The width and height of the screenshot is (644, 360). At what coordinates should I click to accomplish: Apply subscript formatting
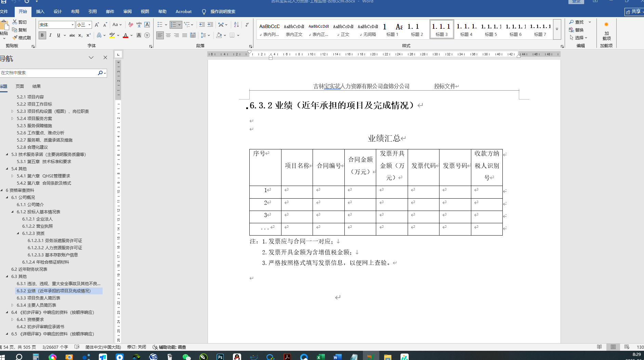point(80,35)
